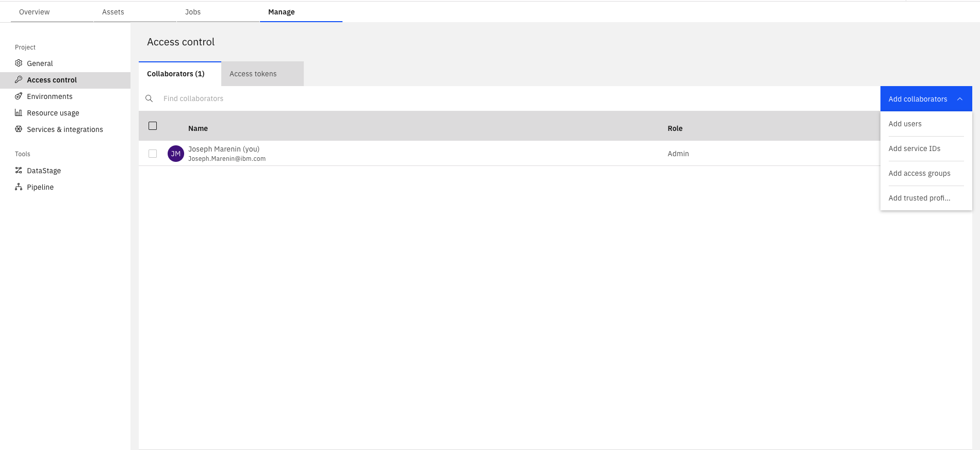The height and width of the screenshot is (450, 980).
Task: Click the JM user avatar
Action: tap(176, 154)
